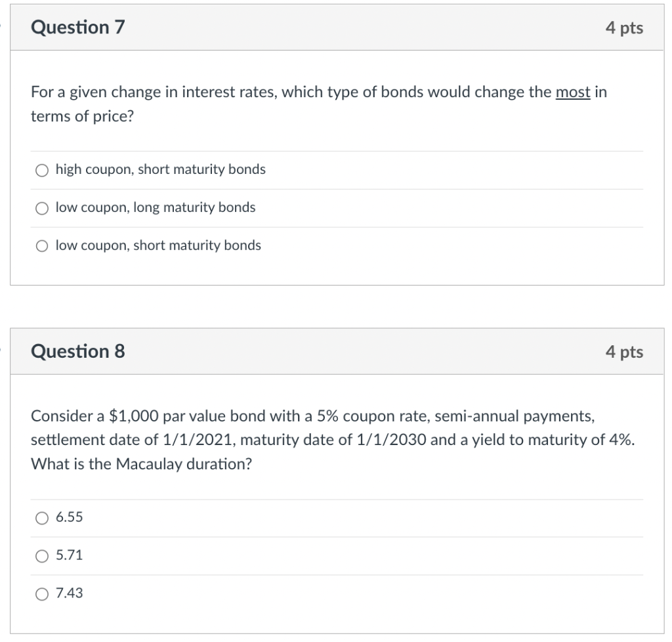Screen dimensions: 672x642
Task: Click the 6.55 answer text label
Action: 68,518
